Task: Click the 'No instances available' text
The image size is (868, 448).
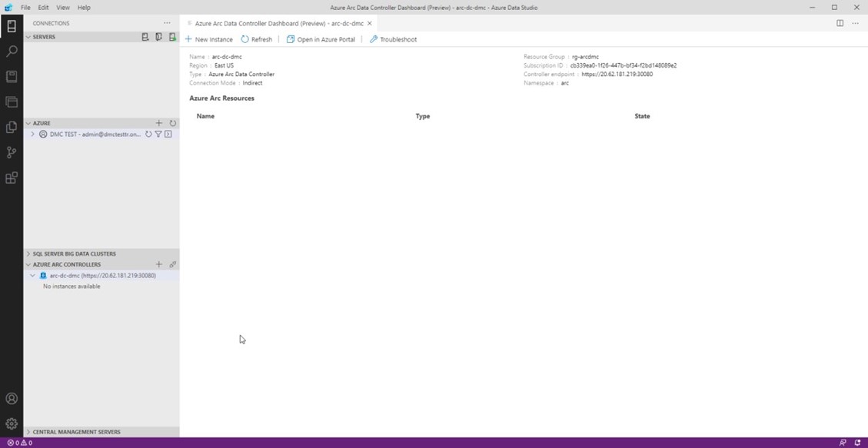Action: click(x=72, y=287)
